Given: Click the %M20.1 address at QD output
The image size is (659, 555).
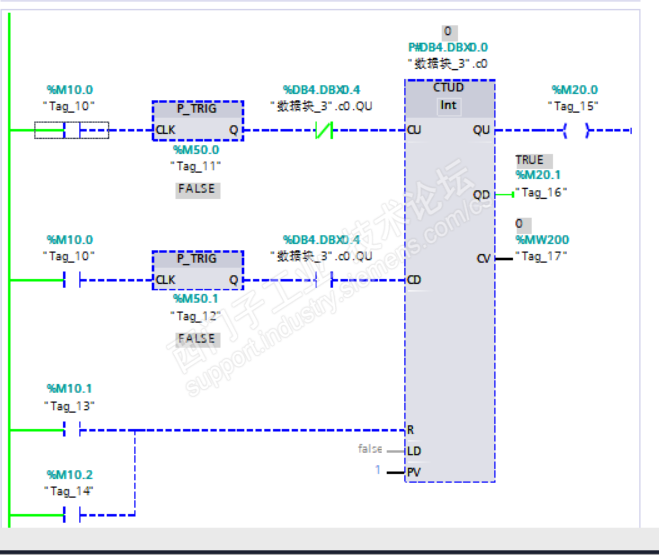Looking at the screenshot, I should pos(538,175).
